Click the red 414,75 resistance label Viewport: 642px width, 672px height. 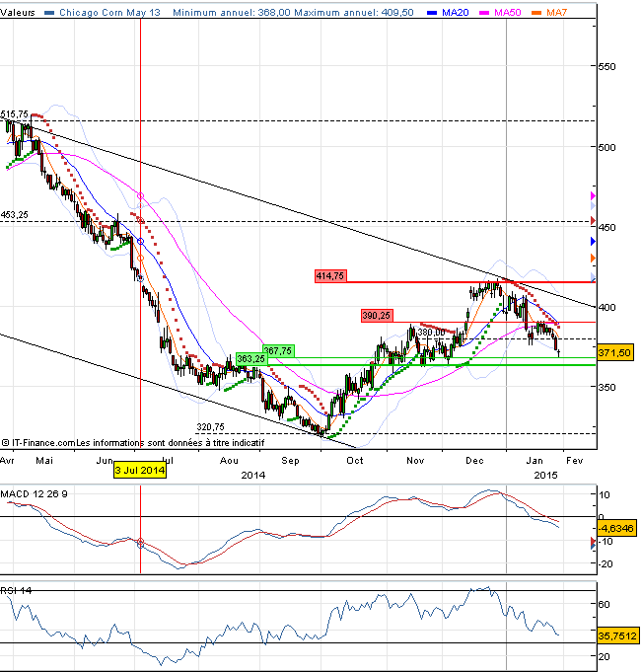(330, 276)
